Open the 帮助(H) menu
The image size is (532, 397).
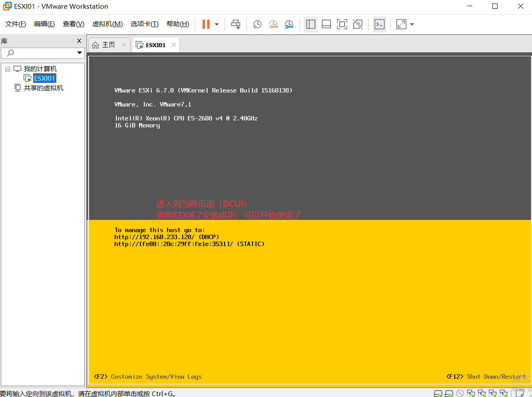click(x=178, y=24)
